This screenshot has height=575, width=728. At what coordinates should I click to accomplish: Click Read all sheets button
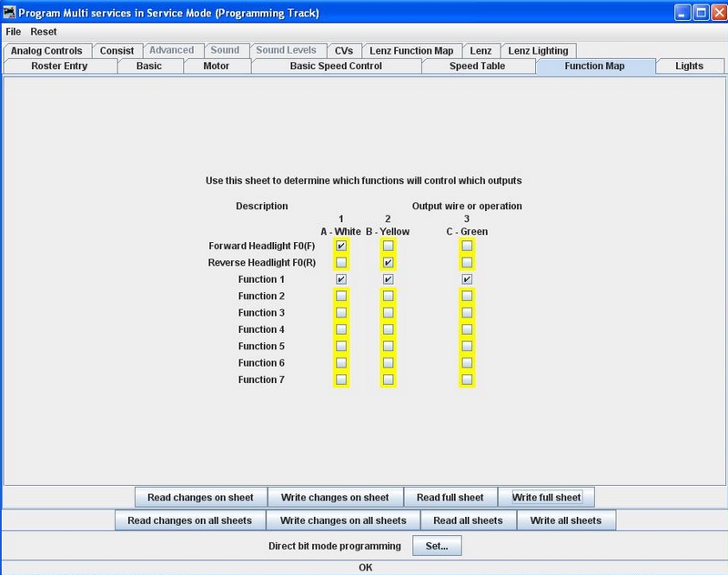click(x=468, y=520)
